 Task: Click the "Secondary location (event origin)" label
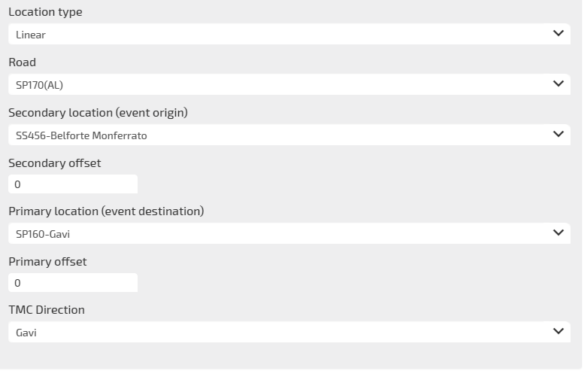coord(98,113)
